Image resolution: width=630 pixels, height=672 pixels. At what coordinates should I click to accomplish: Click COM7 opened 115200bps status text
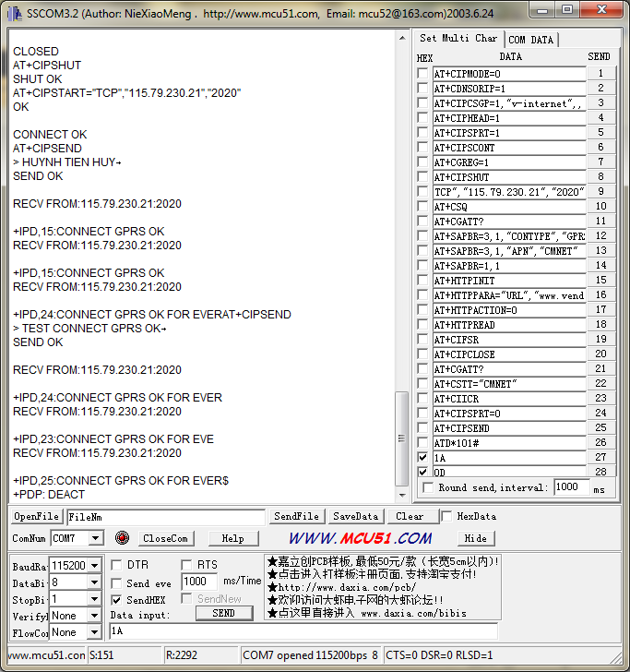310,655
